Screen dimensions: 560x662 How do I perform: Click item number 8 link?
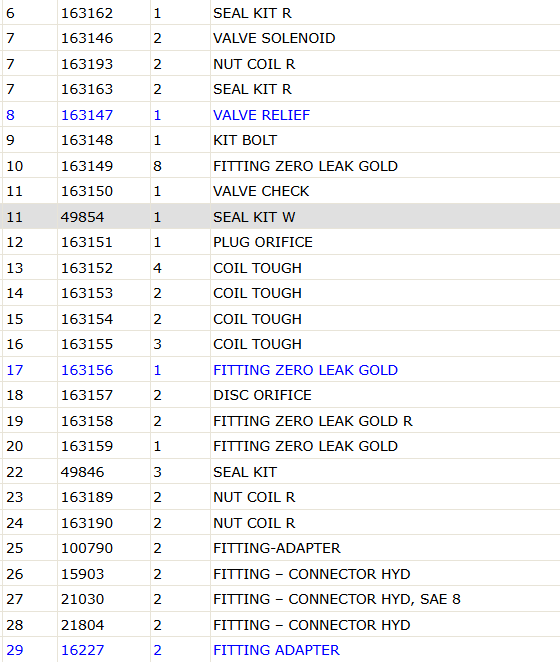coord(11,115)
